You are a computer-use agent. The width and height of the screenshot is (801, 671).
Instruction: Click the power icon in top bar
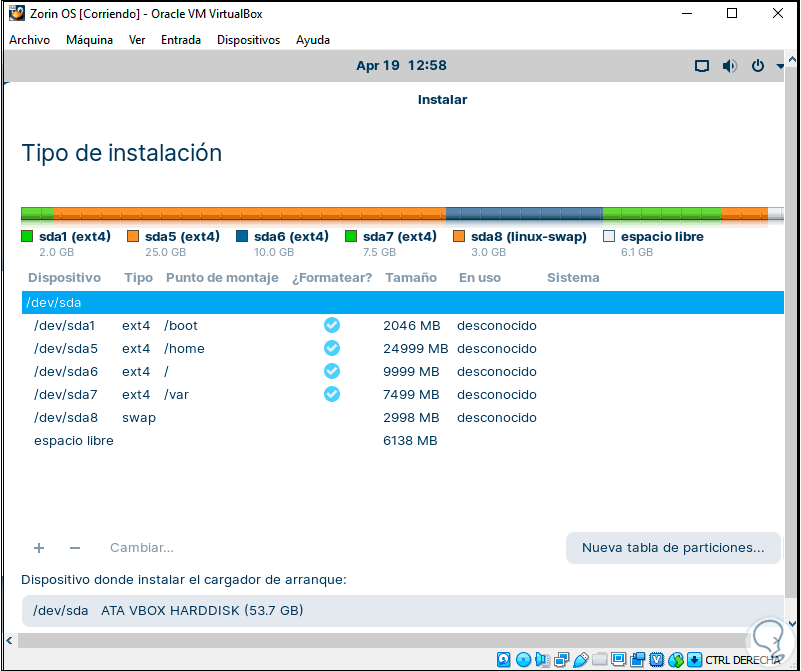click(758, 66)
